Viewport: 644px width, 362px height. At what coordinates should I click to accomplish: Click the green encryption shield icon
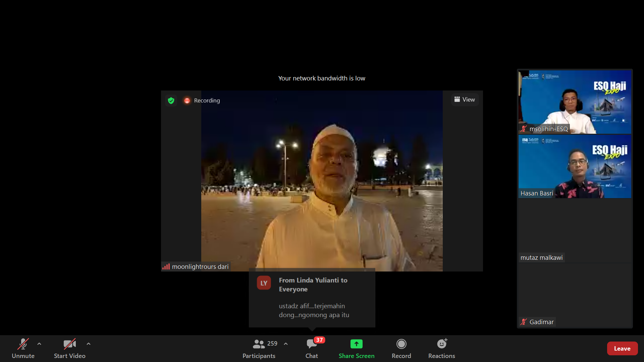click(x=171, y=101)
